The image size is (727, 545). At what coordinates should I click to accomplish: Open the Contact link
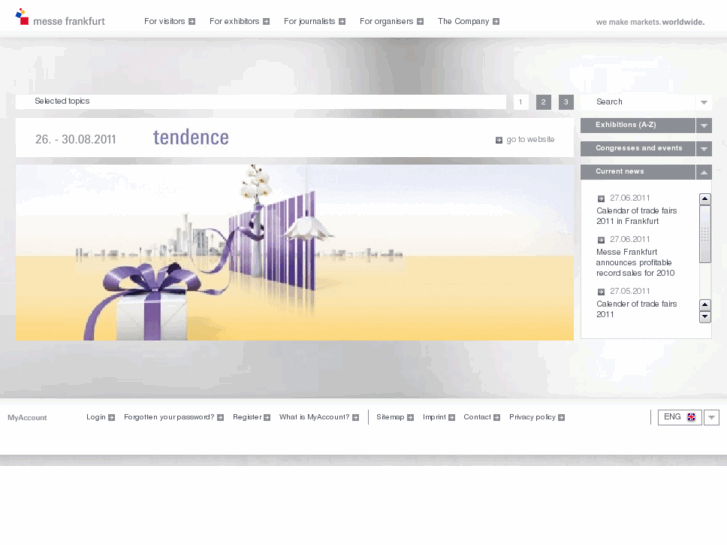point(477,417)
